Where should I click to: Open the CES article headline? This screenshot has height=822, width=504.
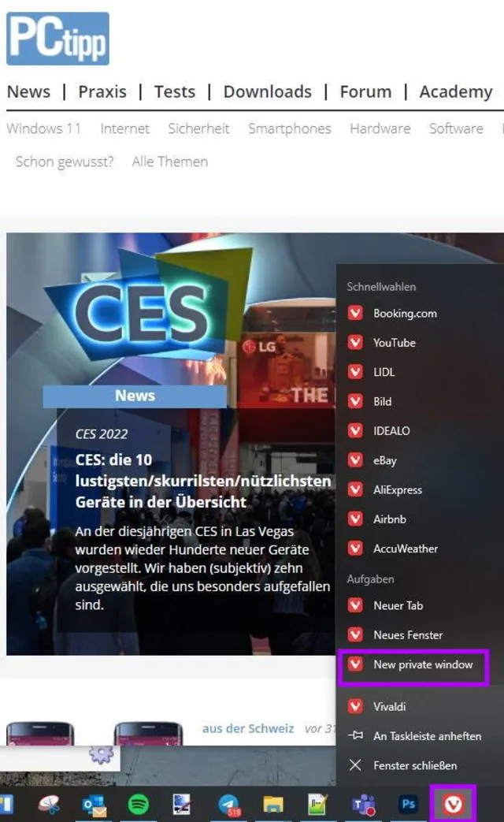[x=202, y=481]
